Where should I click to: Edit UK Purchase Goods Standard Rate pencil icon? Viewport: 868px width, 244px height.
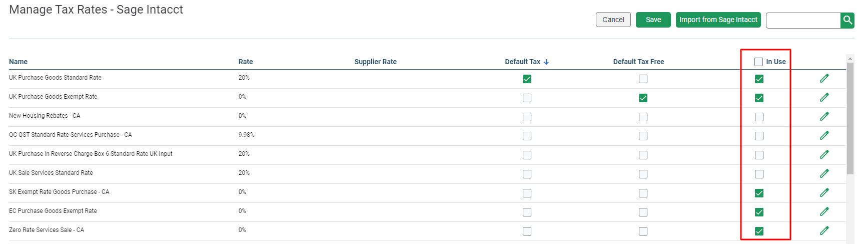click(824, 78)
